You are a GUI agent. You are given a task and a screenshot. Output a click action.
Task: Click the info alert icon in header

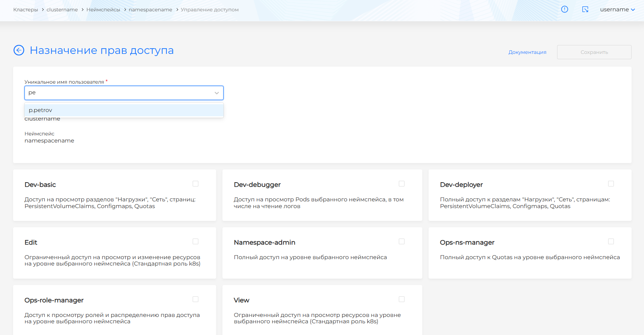click(x=565, y=10)
